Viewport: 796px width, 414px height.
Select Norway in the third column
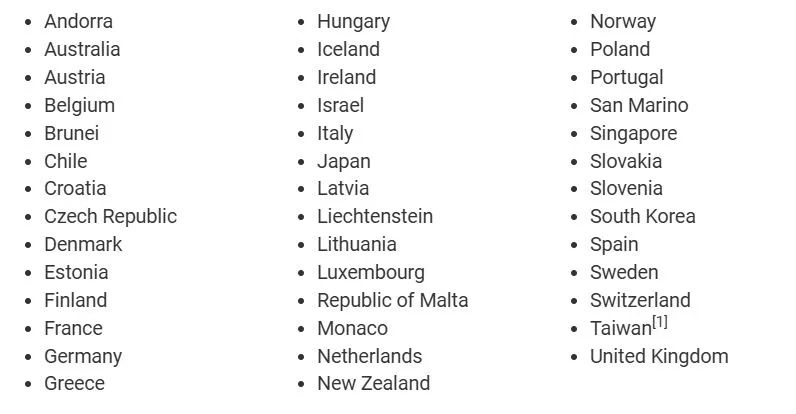pyautogui.click(x=623, y=21)
